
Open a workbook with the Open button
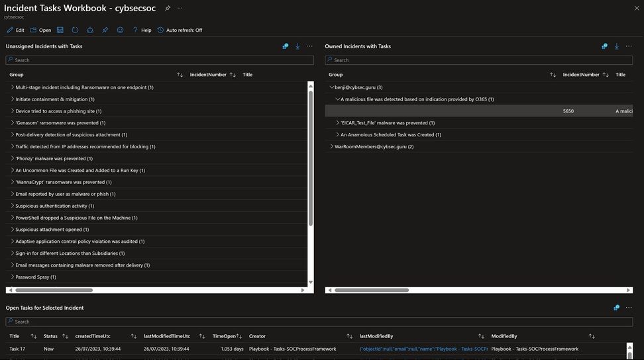point(40,30)
